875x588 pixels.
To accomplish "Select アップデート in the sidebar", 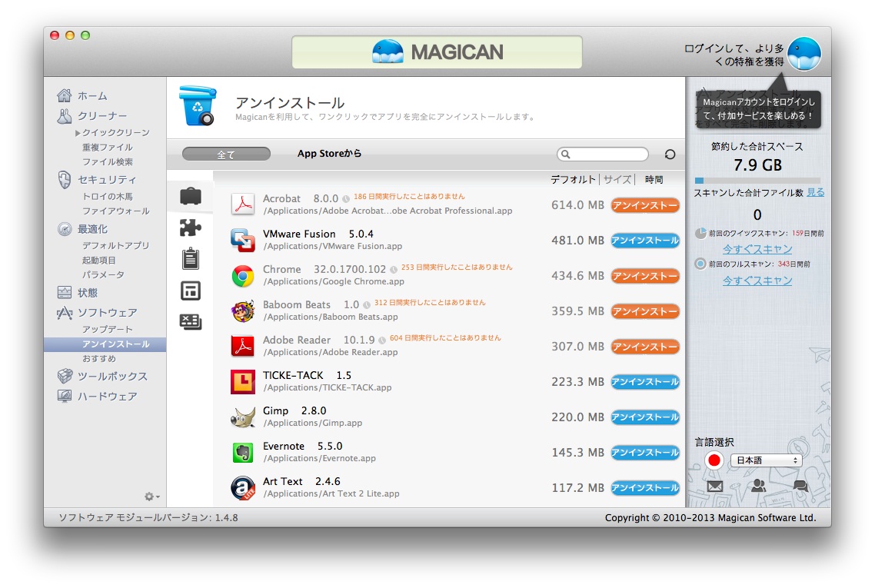I will pyautogui.click(x=107, y=330).
